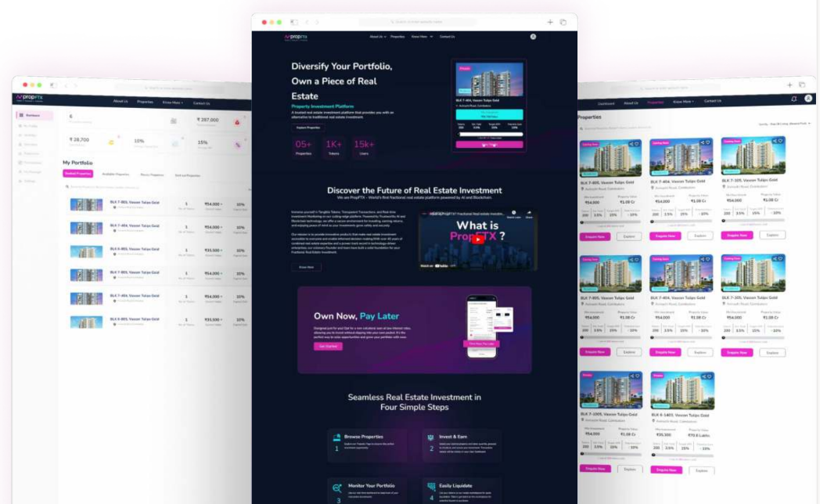This screenshot has height=504, width=820.
Task: Click the Share icon on the video
Action: [529, 214]
